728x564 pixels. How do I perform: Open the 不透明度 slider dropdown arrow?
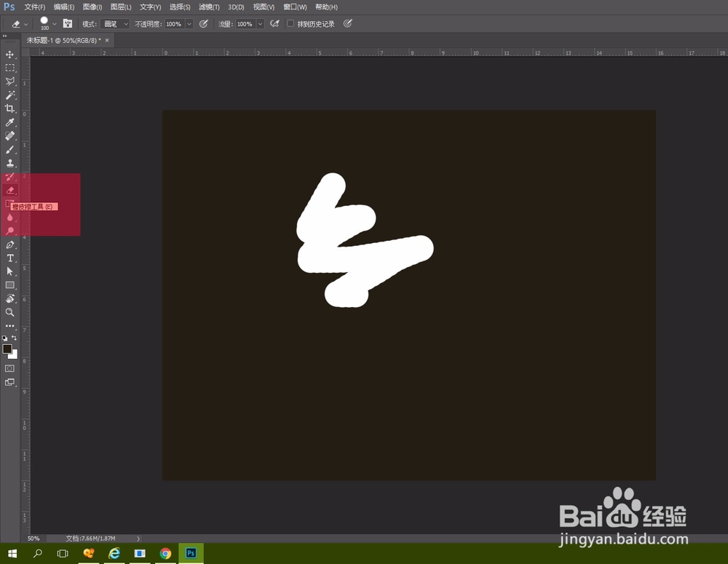pyautogui.click(x=189, y=24)
